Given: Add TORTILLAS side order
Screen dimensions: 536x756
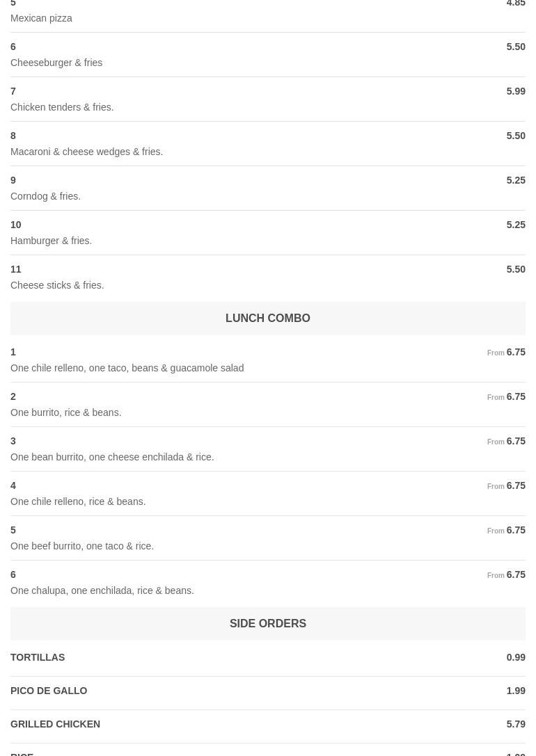Looking at the screenshot, I should [x=38, y=657].
